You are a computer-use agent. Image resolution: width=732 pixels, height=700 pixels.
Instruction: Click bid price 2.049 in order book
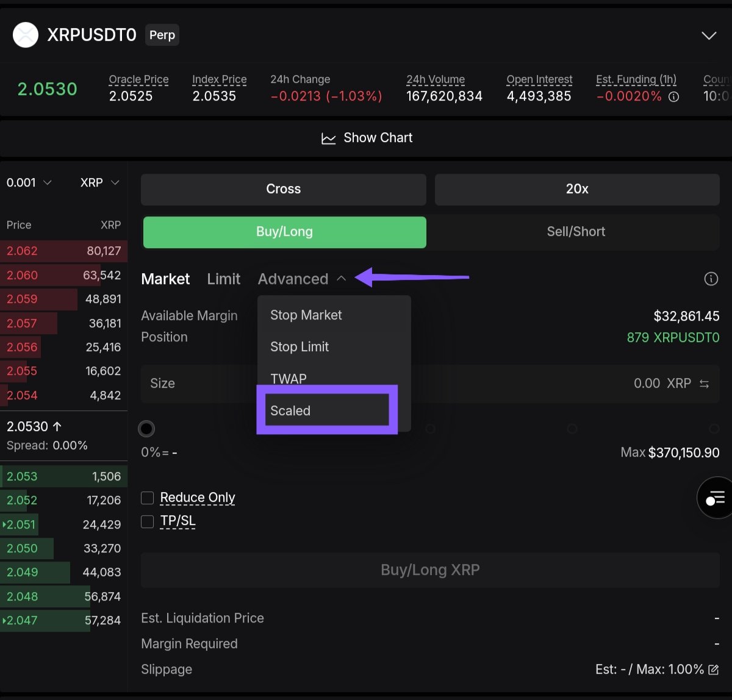[x=22, y=573]
